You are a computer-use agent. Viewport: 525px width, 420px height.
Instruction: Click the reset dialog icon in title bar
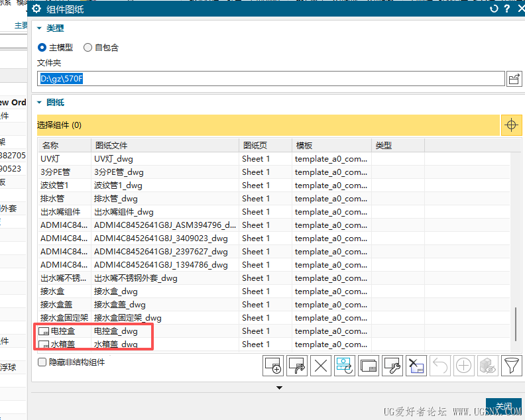pyautogui.click(x=494, y=9)
